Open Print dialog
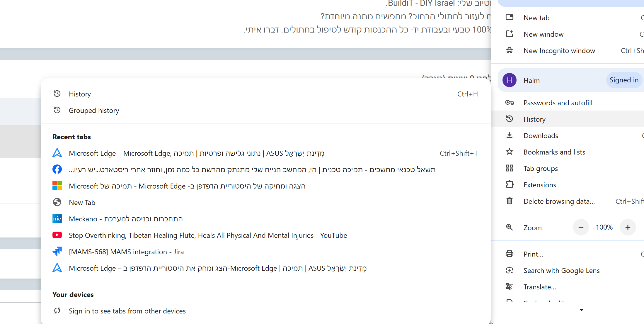644x324 pixels. click(x=568, y=254)
